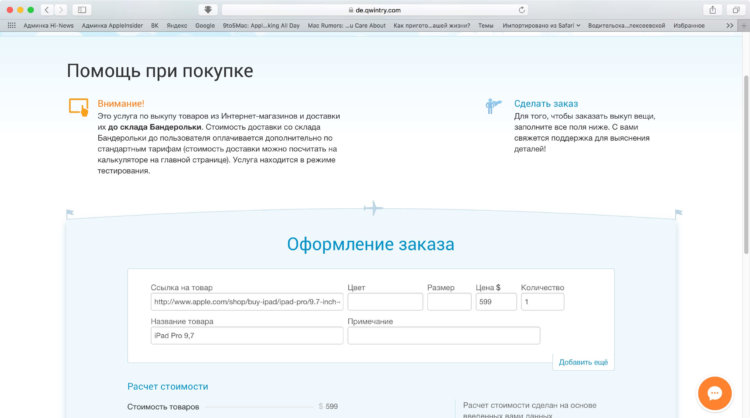Screen dimensions: 750x418
Task: Reload the page using the refresh icon
Action: click(521, 10)
